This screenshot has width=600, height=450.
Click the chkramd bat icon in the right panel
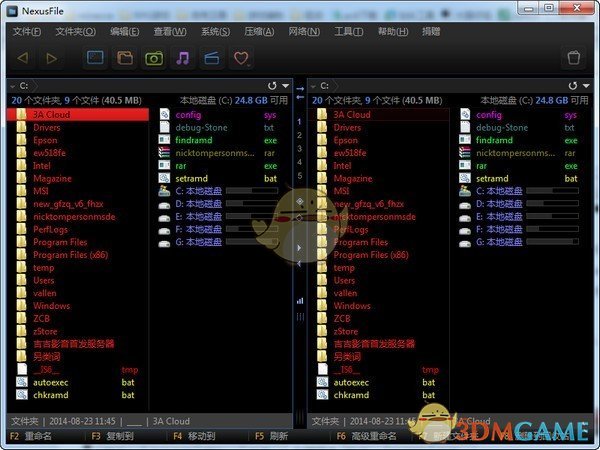click(x=323, y=395)
